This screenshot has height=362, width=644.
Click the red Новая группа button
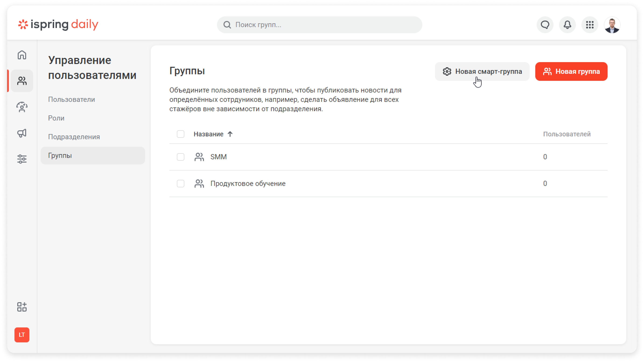(x=571, y=71)
